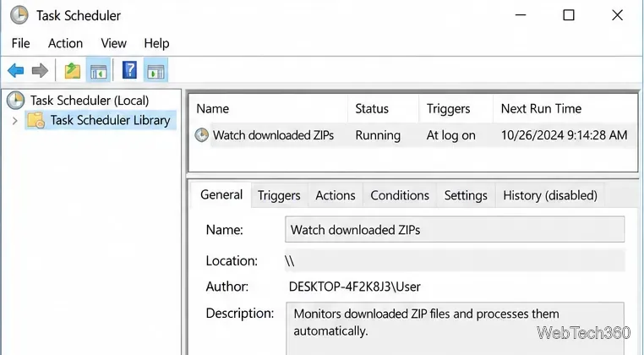
Task: Click the Task Scheduler clock icon in title bar
Action: (x=19, y=15)
